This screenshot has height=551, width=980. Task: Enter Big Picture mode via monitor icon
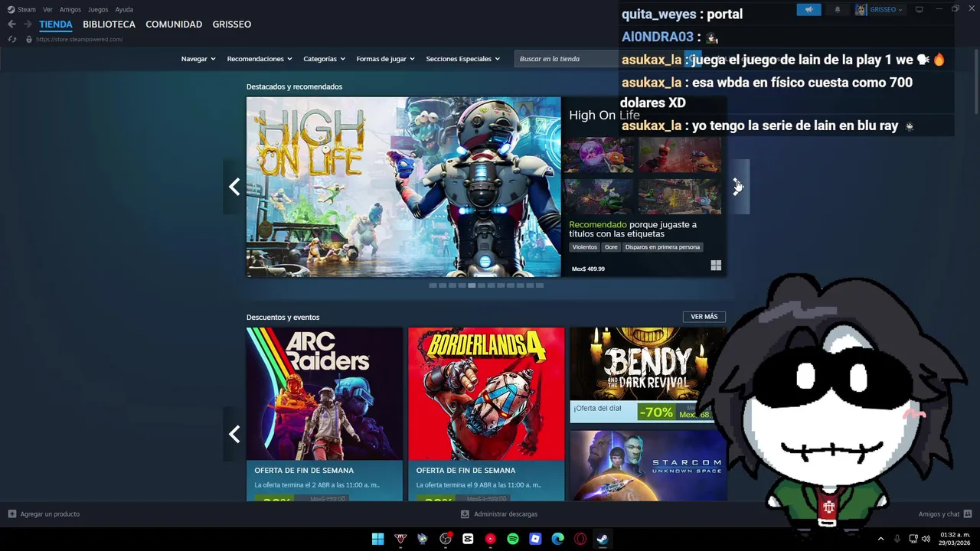pos(920,9)
